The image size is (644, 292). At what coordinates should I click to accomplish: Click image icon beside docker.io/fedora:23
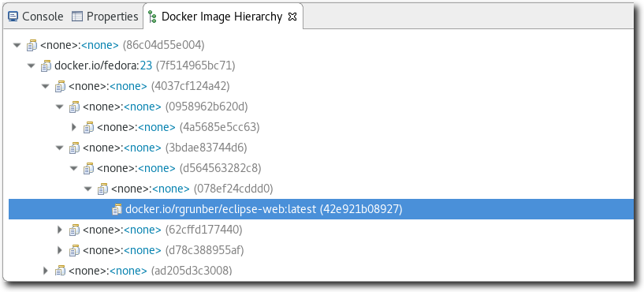46,66
